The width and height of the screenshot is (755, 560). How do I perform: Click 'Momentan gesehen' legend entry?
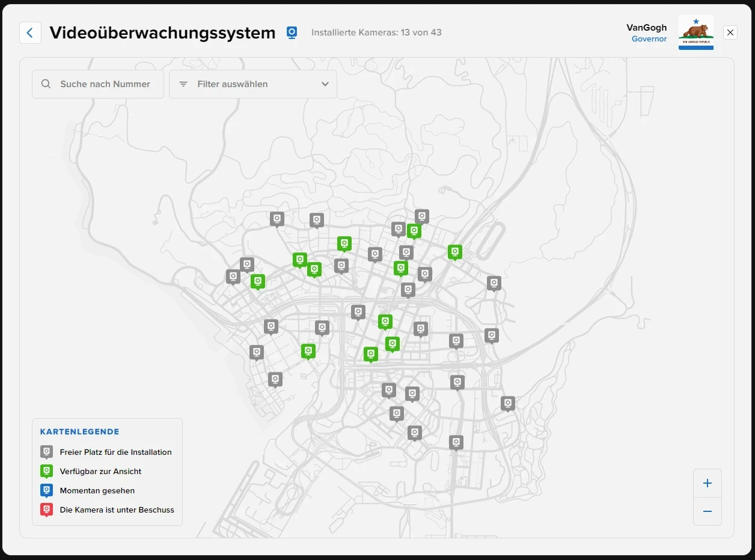(97, 490)
